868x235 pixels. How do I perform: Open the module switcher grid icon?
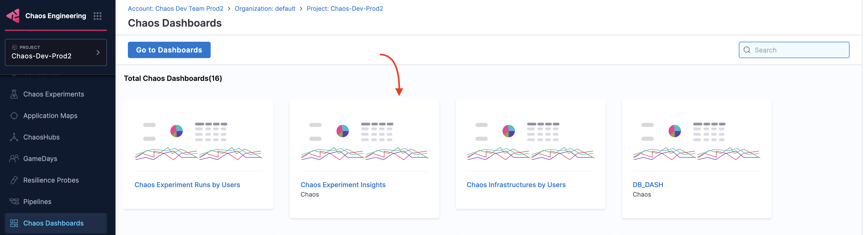point(97,16)
